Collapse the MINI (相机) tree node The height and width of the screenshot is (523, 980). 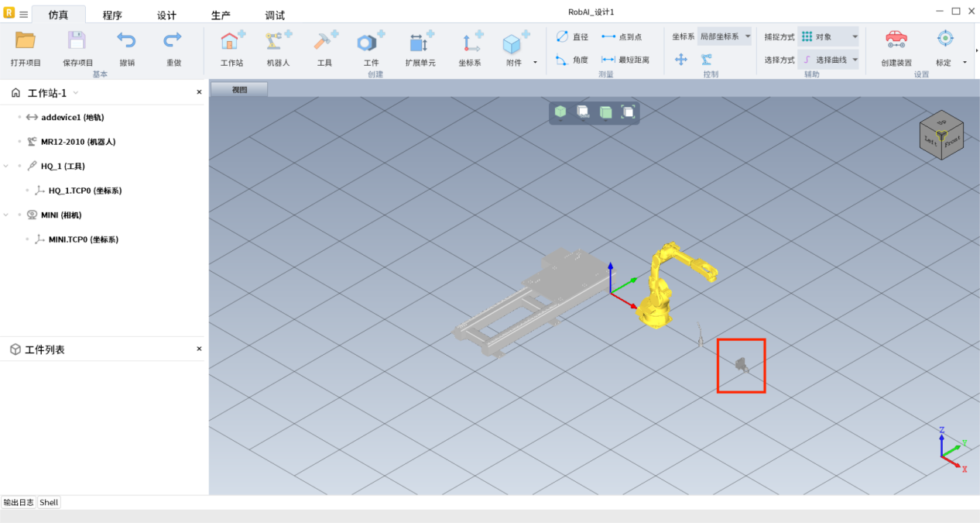(7, 215)
